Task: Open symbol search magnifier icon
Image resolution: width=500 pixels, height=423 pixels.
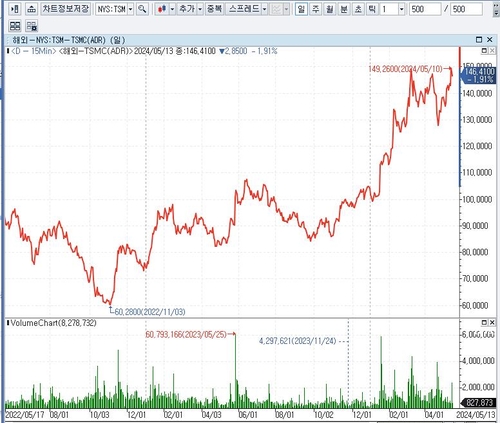Action: pos(142,9)
